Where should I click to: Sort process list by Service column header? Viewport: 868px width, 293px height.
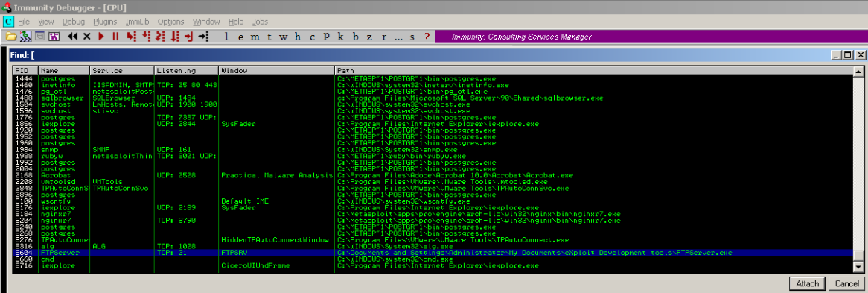[x=122, y=71]
